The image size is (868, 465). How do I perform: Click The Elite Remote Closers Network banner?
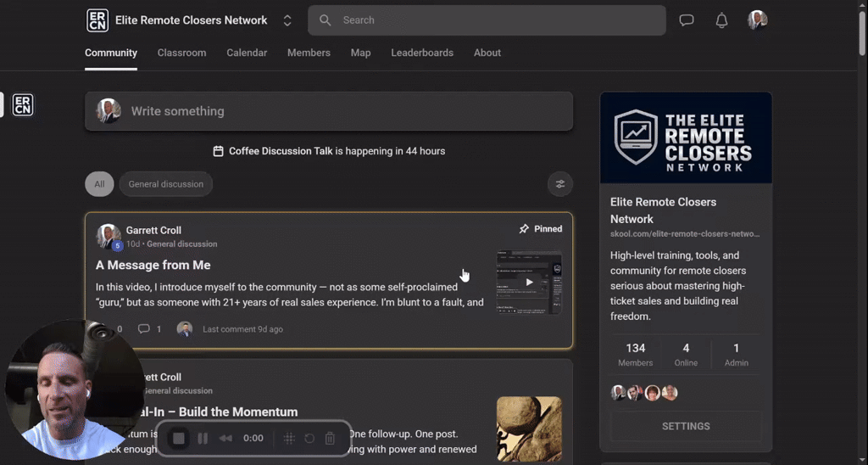tap(686, 137)
